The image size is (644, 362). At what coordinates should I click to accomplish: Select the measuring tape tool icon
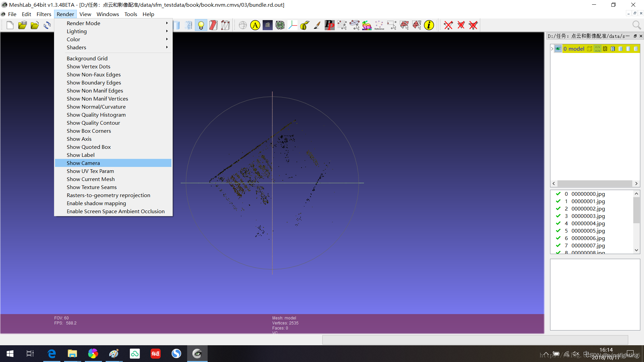point(305,25)
